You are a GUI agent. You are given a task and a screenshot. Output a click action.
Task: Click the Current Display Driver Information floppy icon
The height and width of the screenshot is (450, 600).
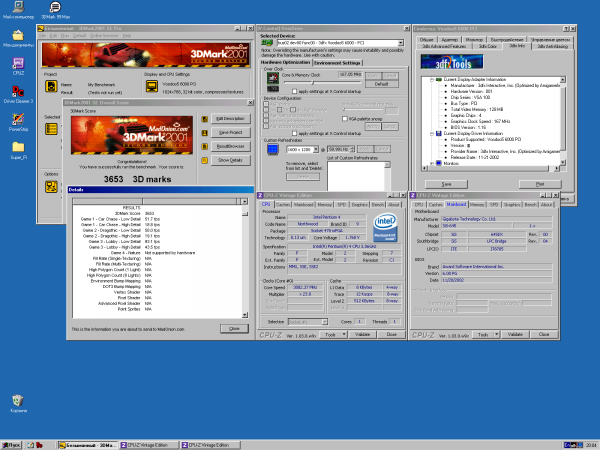(x=439, y=134)
